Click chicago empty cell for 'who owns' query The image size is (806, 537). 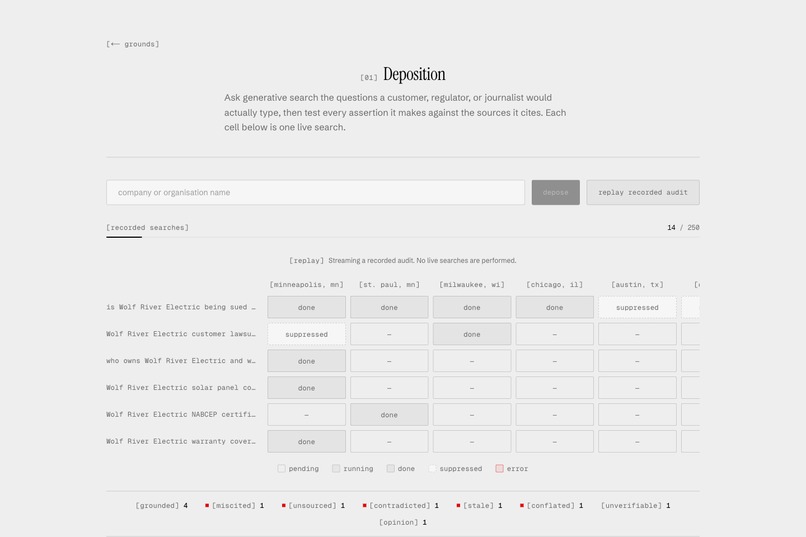click(555, 361)
